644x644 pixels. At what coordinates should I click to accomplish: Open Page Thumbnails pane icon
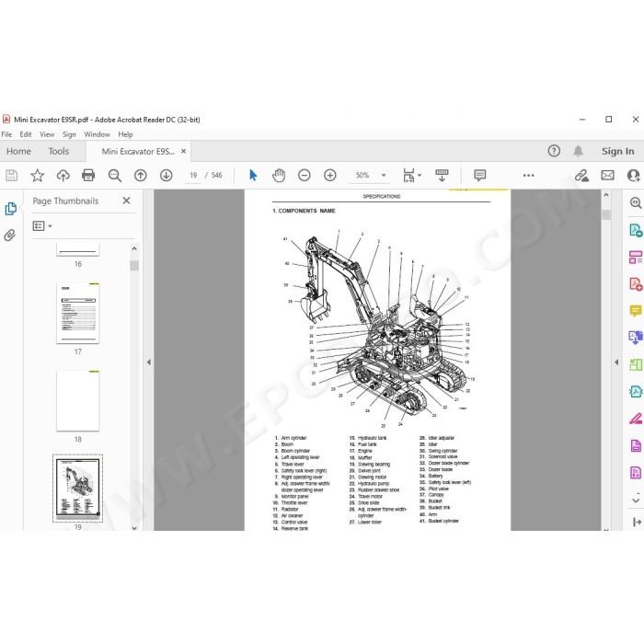11,209
